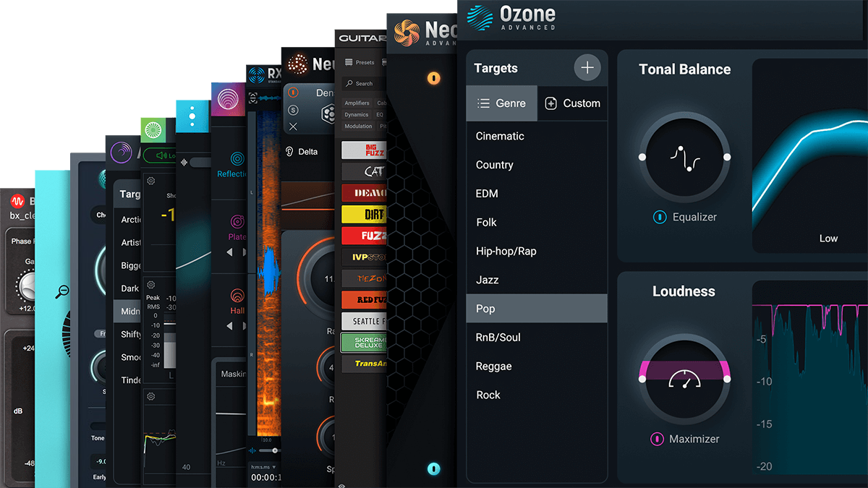Viewport: 868px width, 488px height.
Task: Open the top gear settings in green-logo plugin
Action: [x=150, y=181]
